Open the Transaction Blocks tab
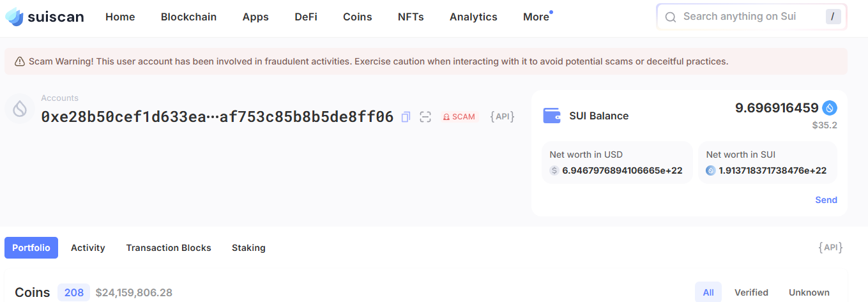868x302 pixels. (169, 248)
